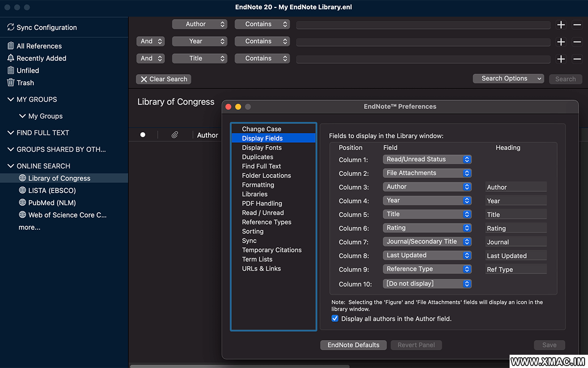Image resolution: width=588 pixels, height=368 pixels.
Task: Open the Title search field dropdown
Action: [199, 58]
